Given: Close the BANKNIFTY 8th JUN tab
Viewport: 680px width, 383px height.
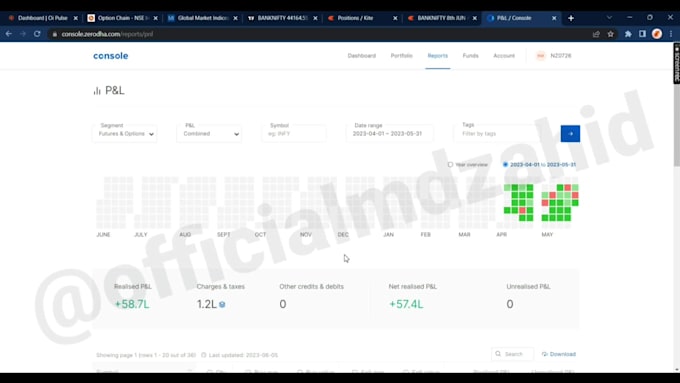Looking at the screenshot, I should coord(474,18).
